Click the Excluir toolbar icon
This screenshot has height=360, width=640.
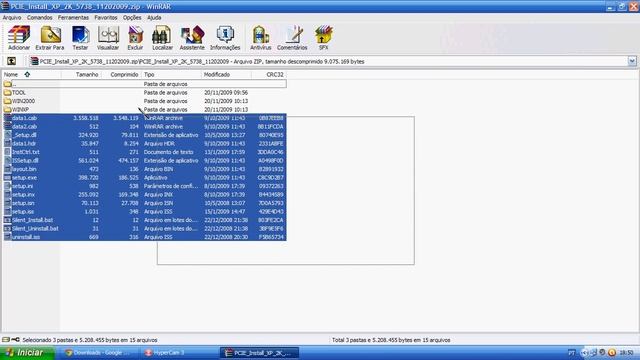coord(135,38)
